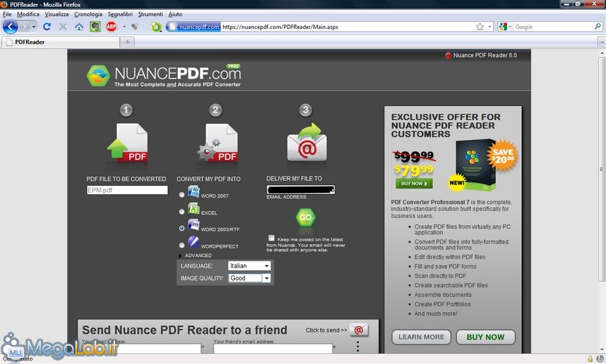The image size is (606, 364).
Task: Click the Google search box
Action: [553, 27]
